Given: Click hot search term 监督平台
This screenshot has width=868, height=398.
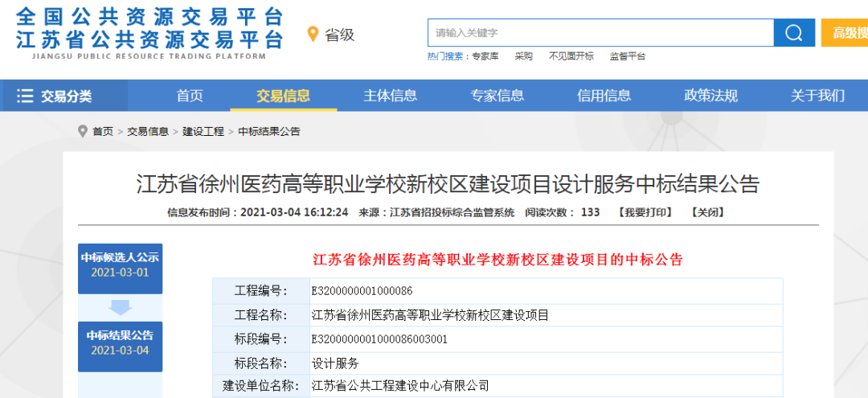Looking at the screenshot, I should coord(628,56).
